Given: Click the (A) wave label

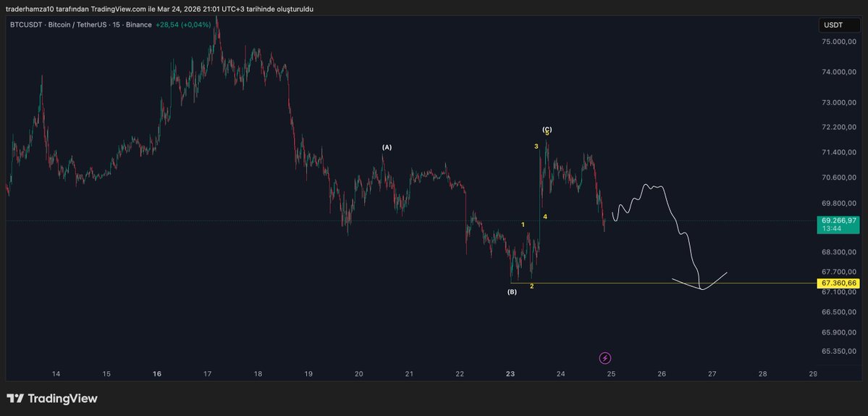Looking at the screenshot, I should (x=387, y=147).
